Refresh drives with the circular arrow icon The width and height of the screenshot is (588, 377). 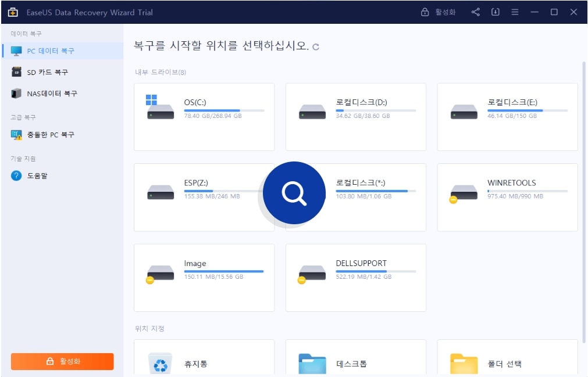(316, 47)
